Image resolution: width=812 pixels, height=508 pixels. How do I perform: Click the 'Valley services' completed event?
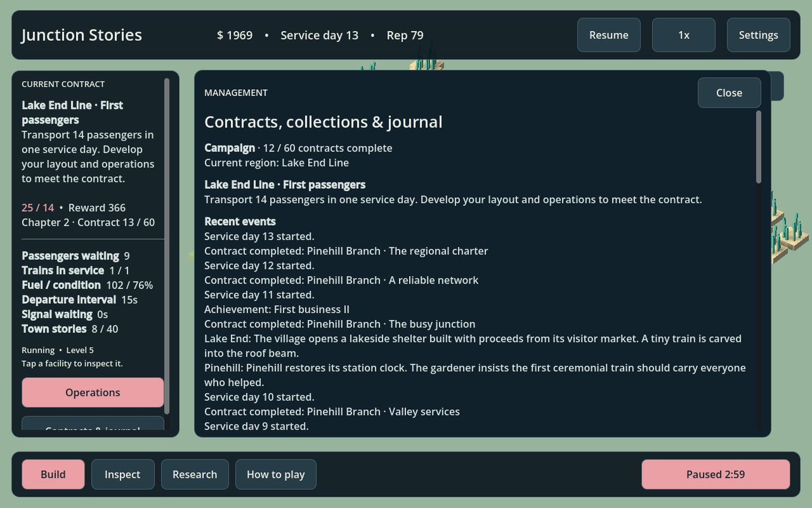tap(332, 411)
